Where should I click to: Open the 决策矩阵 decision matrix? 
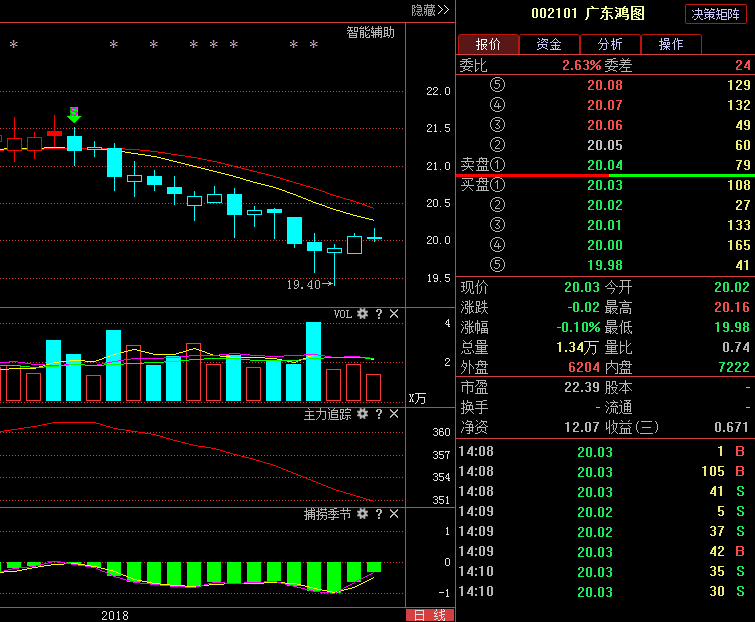717,14
